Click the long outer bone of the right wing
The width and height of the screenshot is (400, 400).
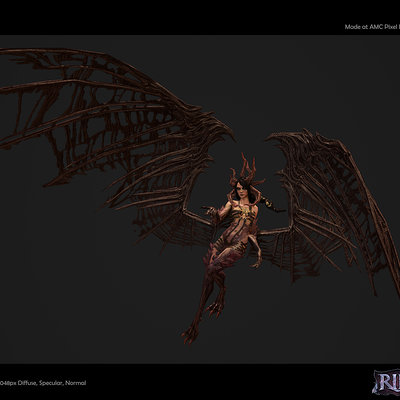point(370,213)
